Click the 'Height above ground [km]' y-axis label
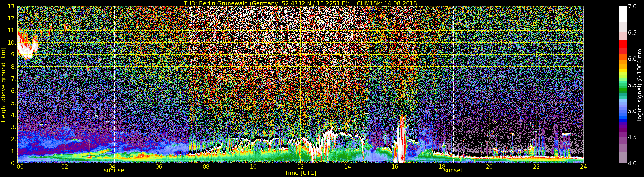Image resolution: width=644 pixels, height=177 pixels. pyautogui.click(x=3, y=85)
